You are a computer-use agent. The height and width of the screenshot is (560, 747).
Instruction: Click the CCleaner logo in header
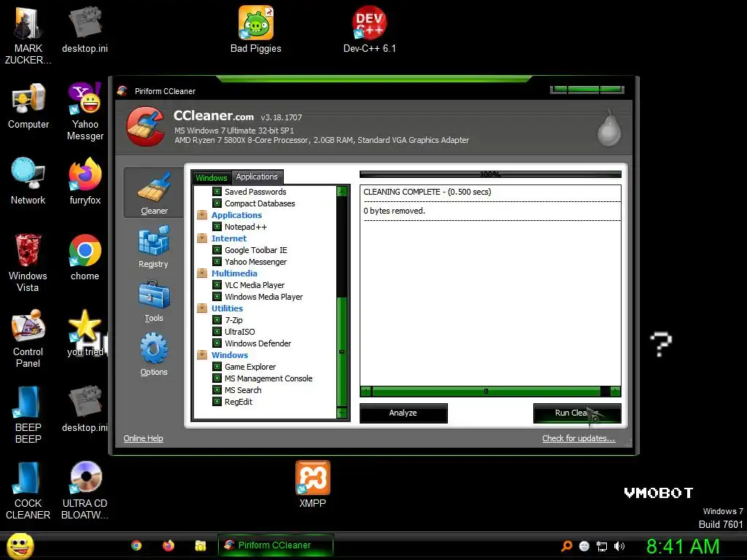[x=146, y=126]
